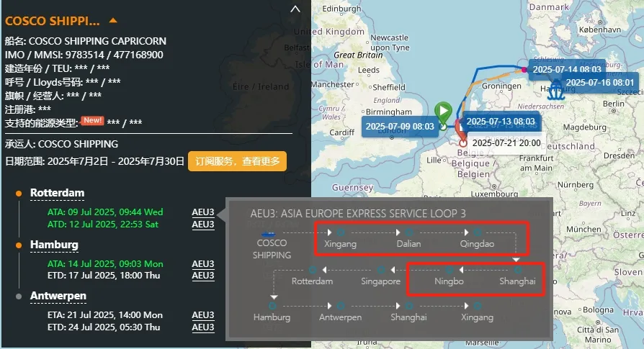Click the 2025-07-16 08:01 timestamp label
Screen dimensions: 644x349
point(599,83)
